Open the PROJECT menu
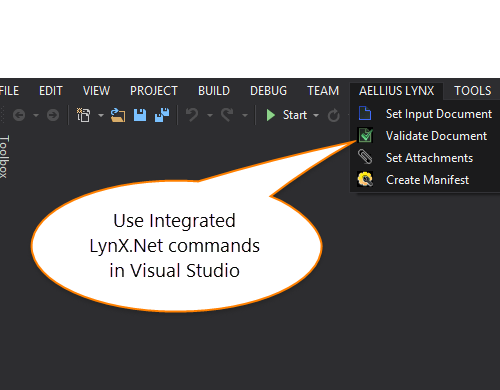The image size is (500, 390). 154,91
